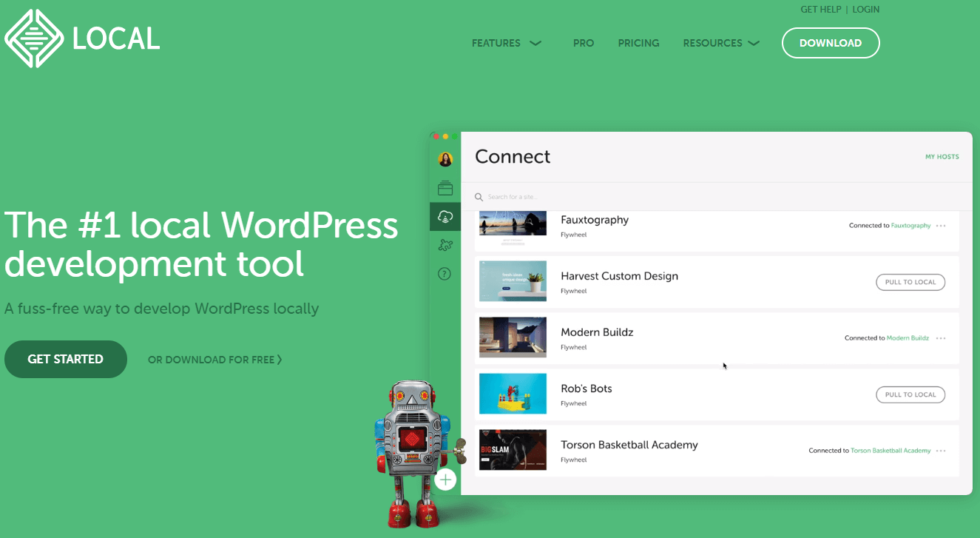Click the LOCAL diamond logo

pos(35,37)
